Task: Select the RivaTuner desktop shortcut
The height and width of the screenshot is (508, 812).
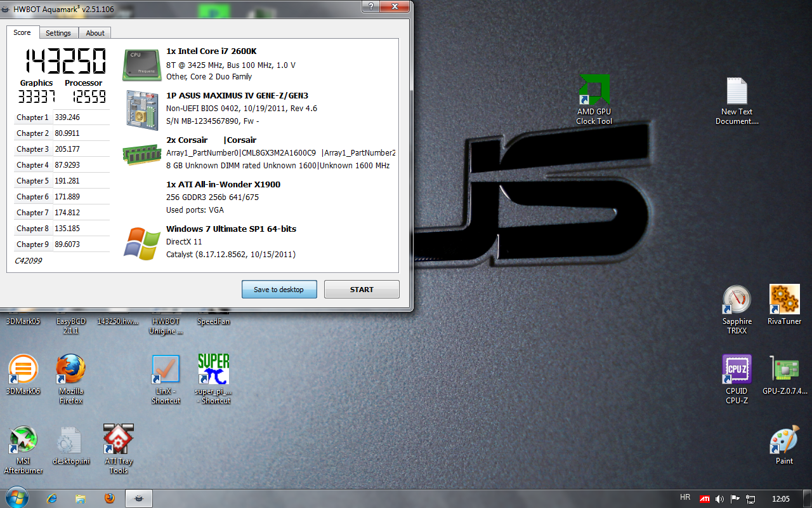Action: click(784, 305)
